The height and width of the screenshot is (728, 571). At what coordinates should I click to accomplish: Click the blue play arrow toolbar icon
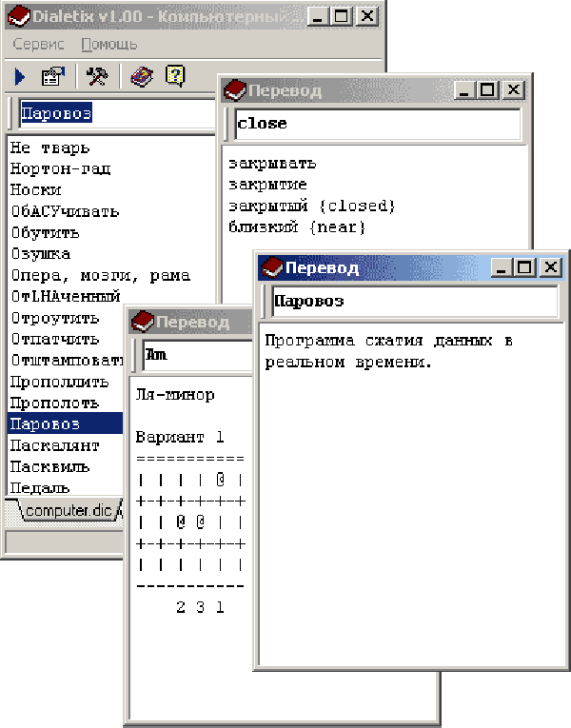19,77
